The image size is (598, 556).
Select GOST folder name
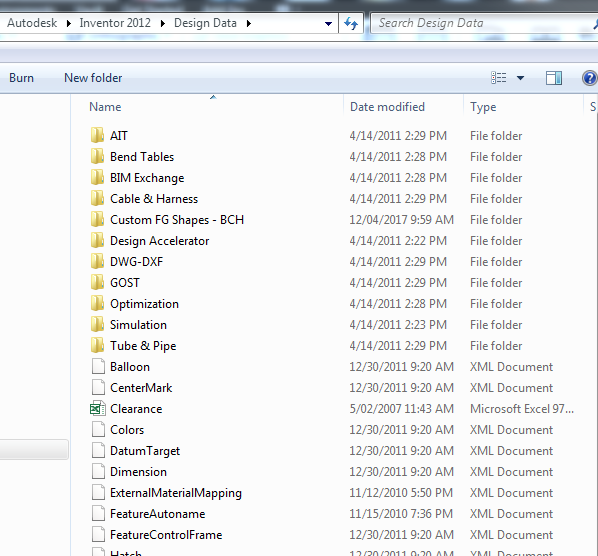coord(125,283)
